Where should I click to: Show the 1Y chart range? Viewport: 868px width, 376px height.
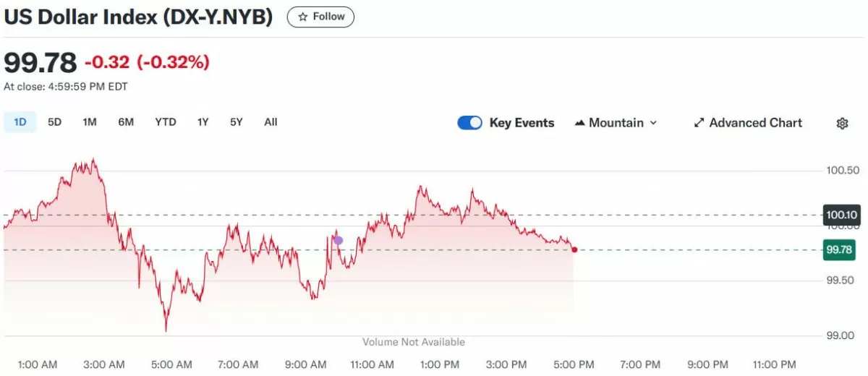pos(203,122)
